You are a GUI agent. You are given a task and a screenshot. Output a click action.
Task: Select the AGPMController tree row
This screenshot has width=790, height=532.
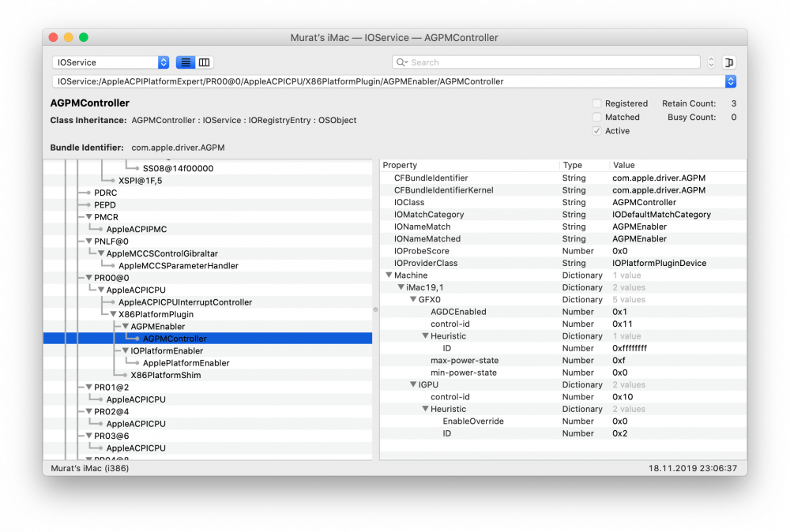[208, 339]
